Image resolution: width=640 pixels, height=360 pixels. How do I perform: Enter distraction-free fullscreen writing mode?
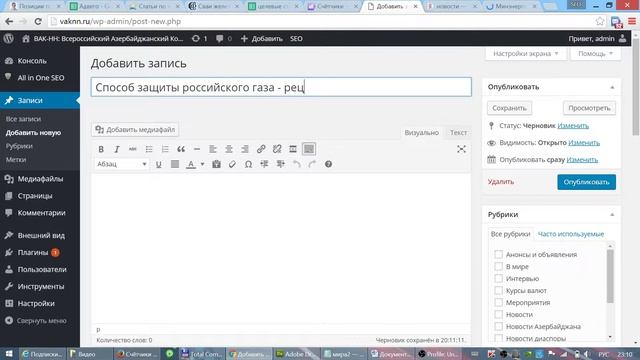click(x=461, y=149)
